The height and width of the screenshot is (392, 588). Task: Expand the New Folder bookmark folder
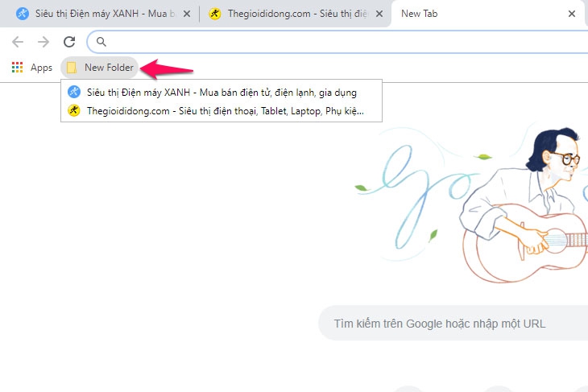[100, 68]
